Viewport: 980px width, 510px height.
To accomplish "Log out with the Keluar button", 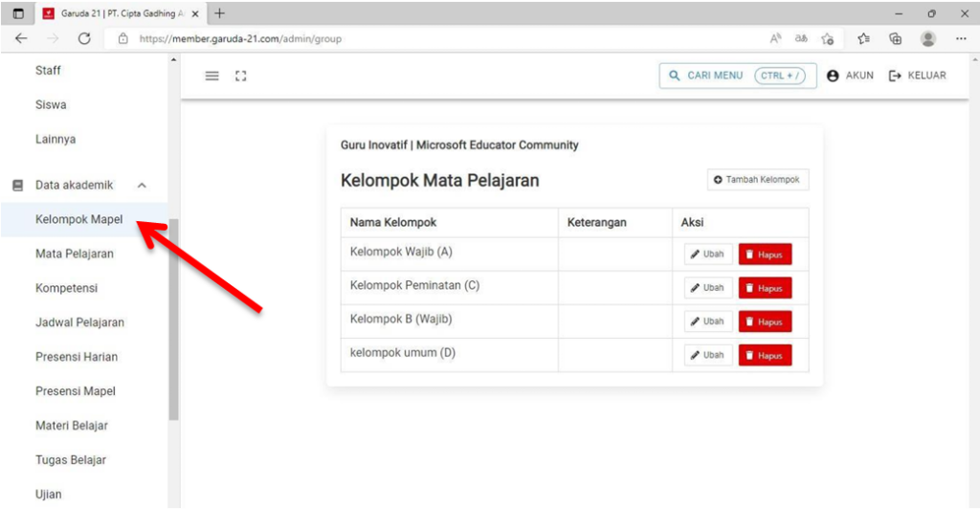I will pyautogui.click(x=918, y=76).
